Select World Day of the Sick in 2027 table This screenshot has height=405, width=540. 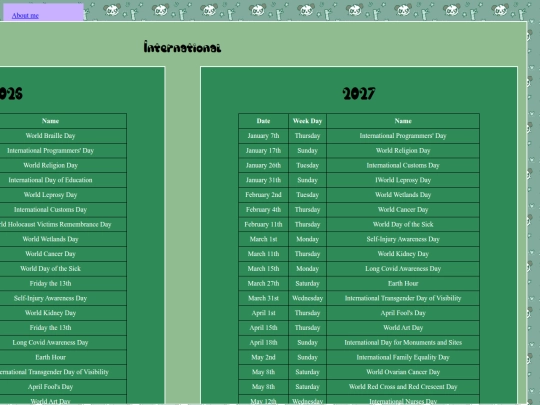pos(403,225)
